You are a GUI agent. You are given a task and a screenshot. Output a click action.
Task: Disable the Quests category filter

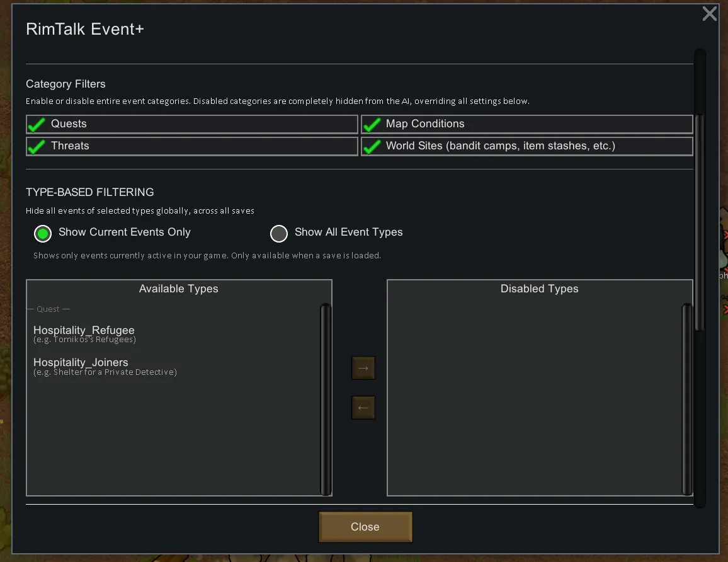coord(191,124)
